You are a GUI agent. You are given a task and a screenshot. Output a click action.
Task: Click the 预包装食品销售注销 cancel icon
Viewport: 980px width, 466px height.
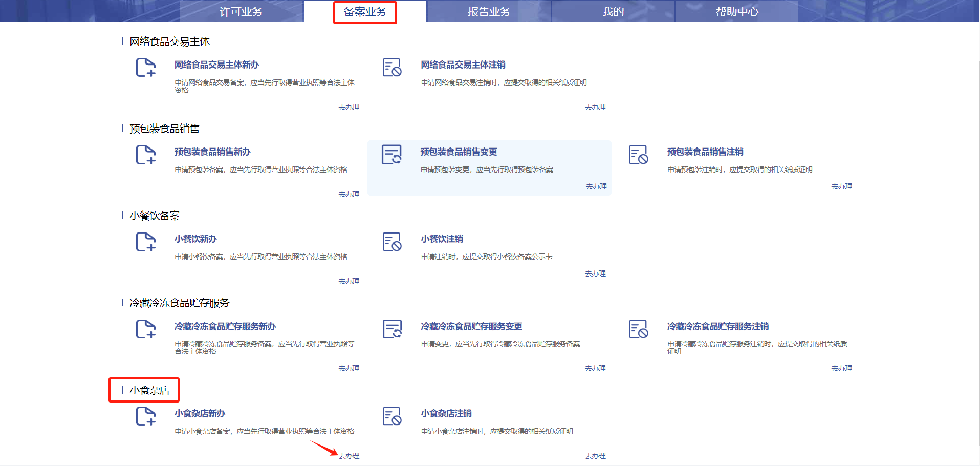click(x=638, y=155)
